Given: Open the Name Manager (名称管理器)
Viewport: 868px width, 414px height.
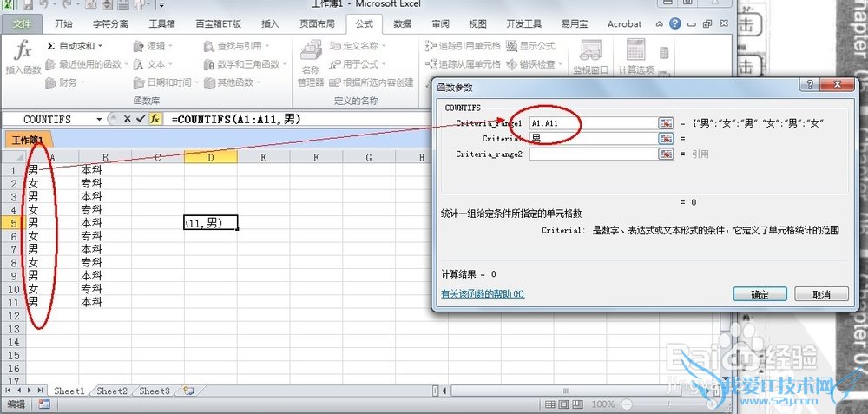Looking at the screenshot, I should [x=311, y=63].
